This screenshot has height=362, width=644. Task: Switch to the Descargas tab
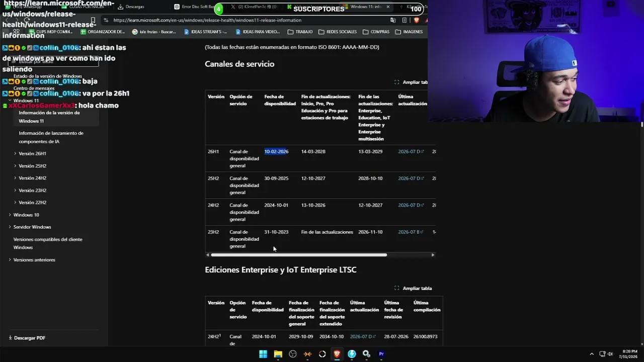tap(131, 7)
